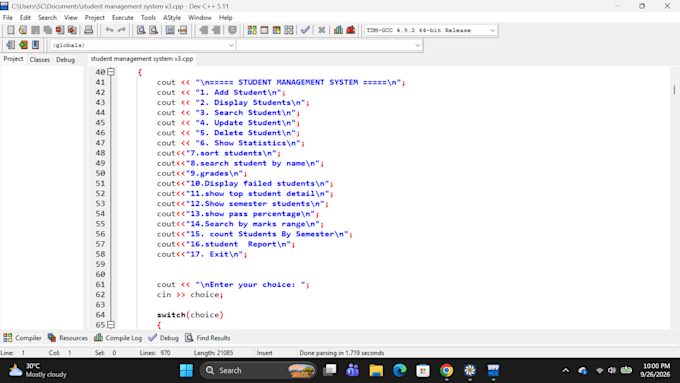Screen dimensions: 680x383
Task: Undo the last edit via toolbar
Action: (109, 30)
